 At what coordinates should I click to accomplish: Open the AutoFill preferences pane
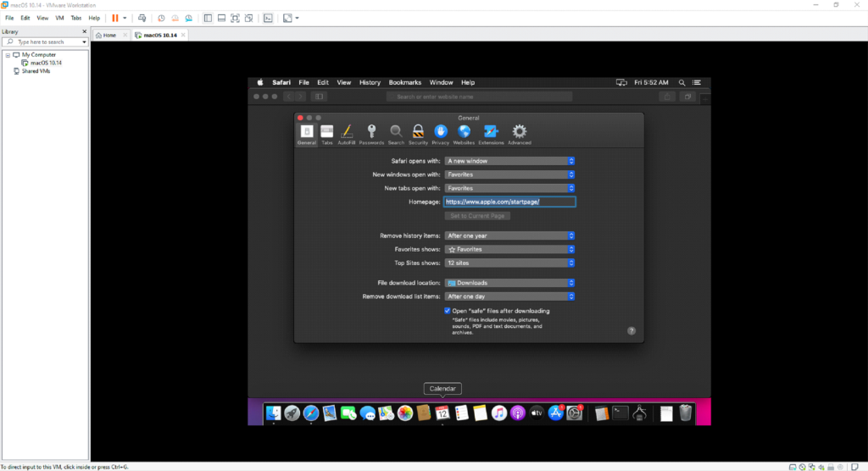347,135
